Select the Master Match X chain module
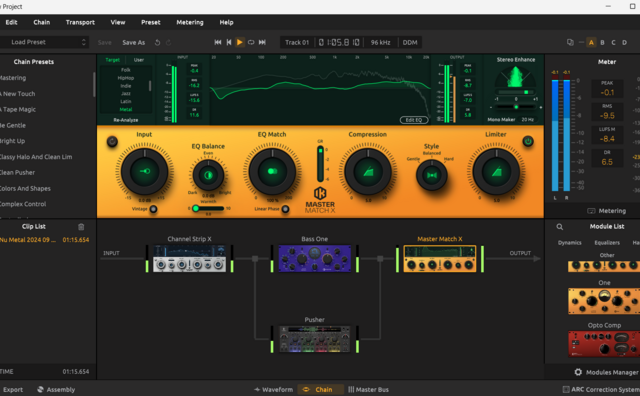This screenshot has height=396, width=640. coord(440,258)
